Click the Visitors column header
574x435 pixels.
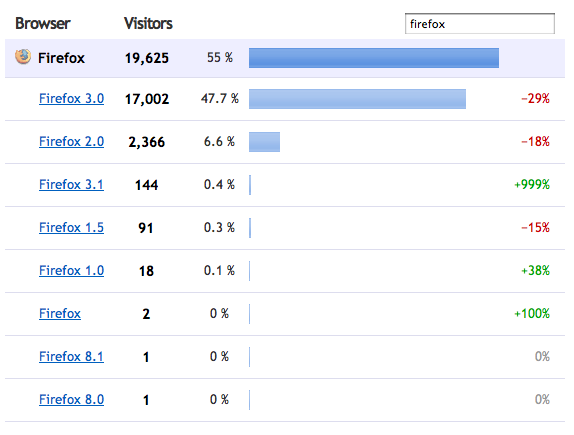point(148,23)
